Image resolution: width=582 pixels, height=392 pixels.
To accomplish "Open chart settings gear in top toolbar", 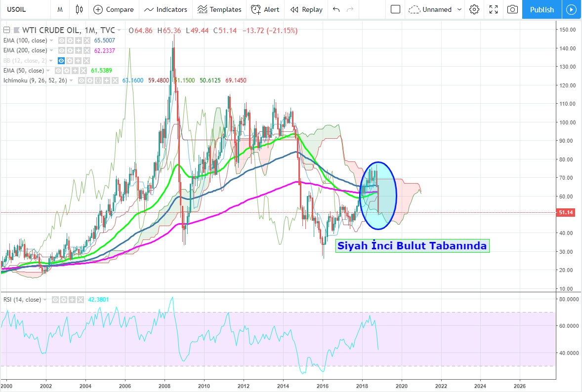I will (x=474, y=9).
